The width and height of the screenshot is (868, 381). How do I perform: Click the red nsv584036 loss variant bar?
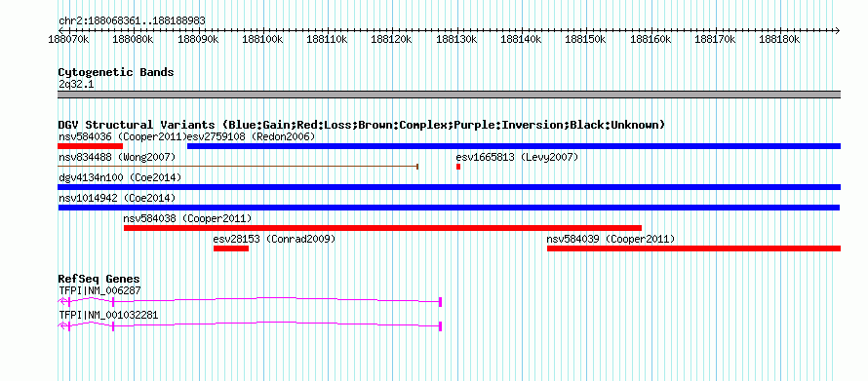coord(91,146)
